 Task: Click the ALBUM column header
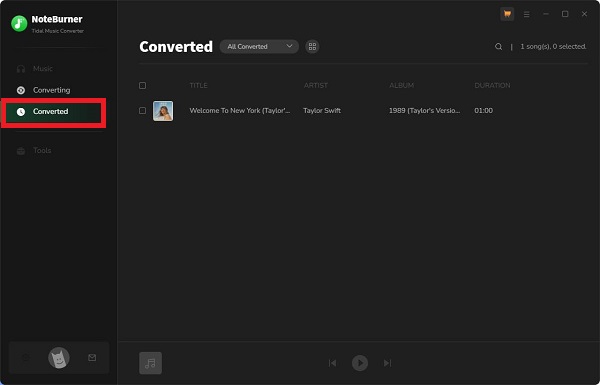(401, 85)
